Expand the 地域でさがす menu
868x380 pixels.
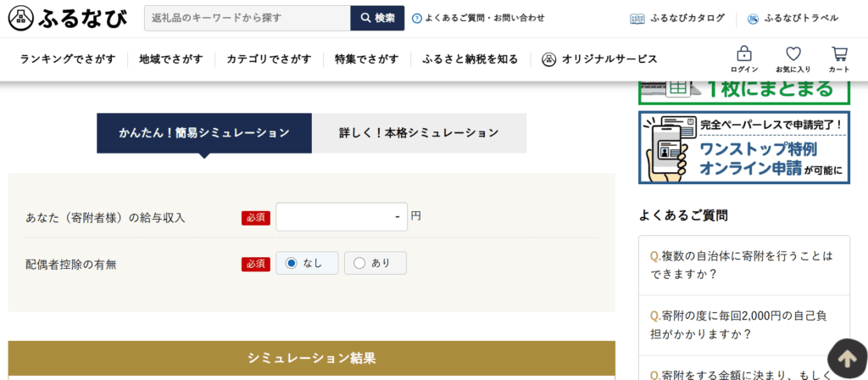pyautogui.click(x=171, y=59)
